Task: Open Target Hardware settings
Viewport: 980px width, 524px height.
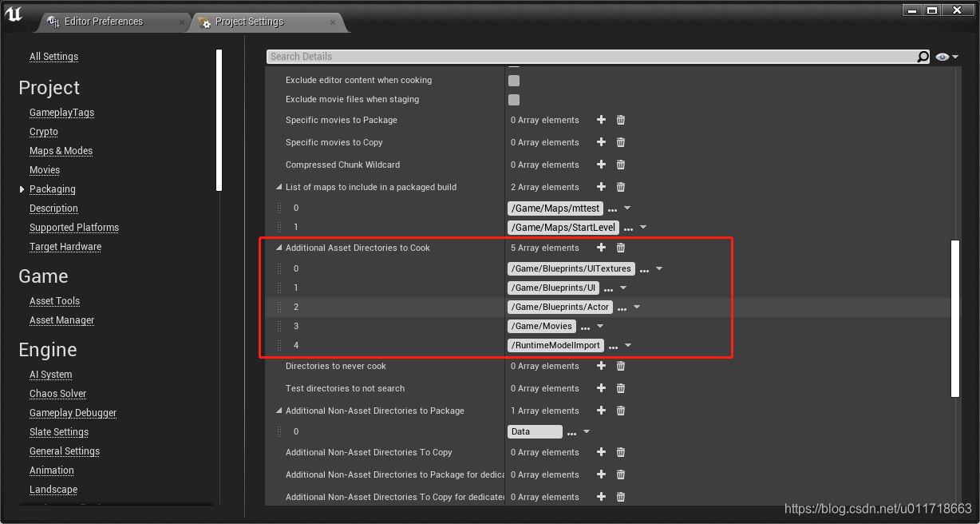Action: [65, 247]
